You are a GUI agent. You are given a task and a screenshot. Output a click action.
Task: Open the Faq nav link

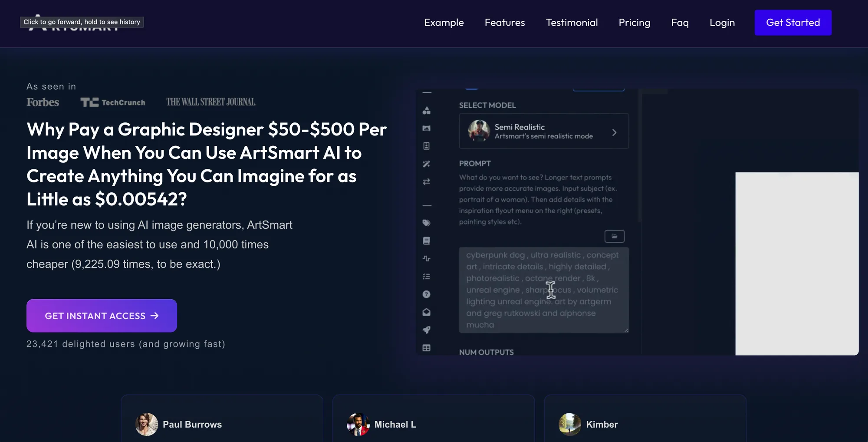[x=680, y=23]
